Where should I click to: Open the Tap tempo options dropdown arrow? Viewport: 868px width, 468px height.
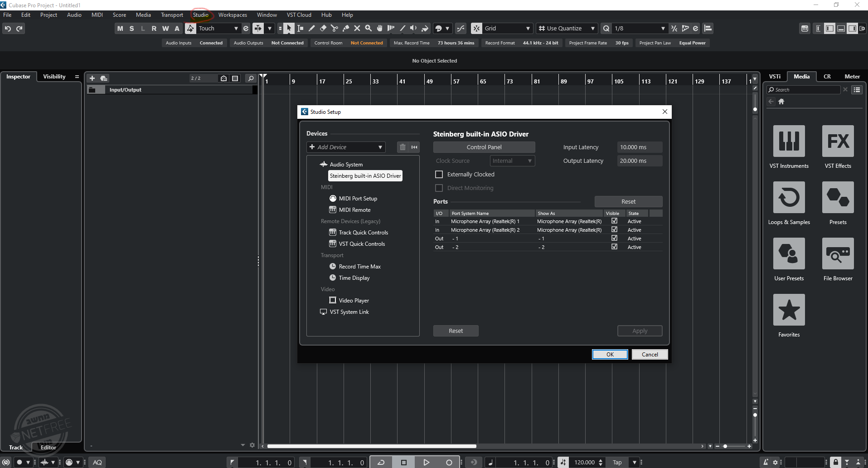click(x=635, y=462)
